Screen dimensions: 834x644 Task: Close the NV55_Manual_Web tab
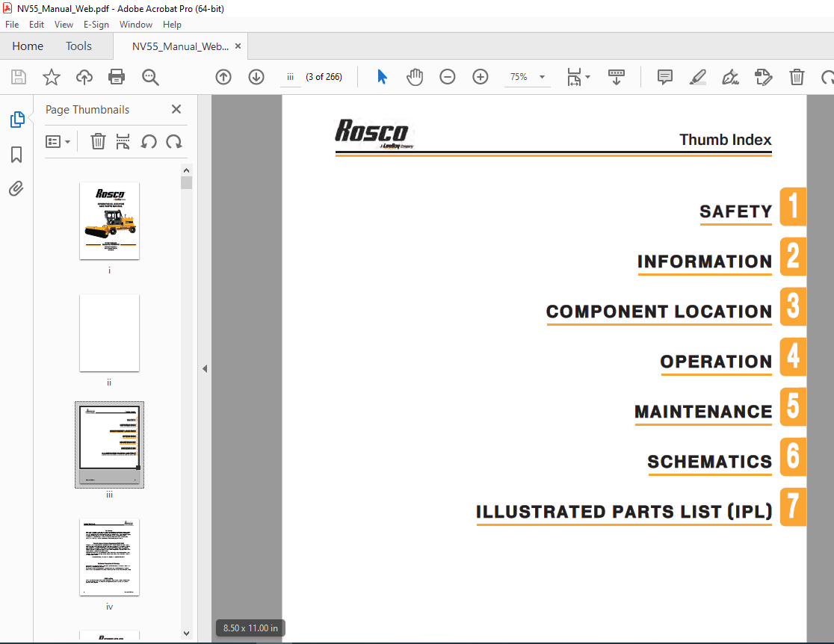238,46
